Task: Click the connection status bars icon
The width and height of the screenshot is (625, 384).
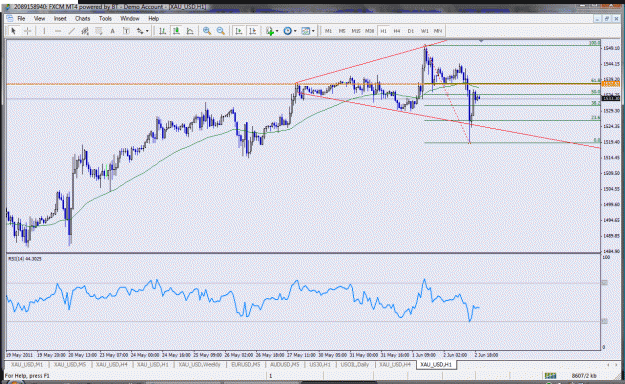Action: click(x=550, y=376)
